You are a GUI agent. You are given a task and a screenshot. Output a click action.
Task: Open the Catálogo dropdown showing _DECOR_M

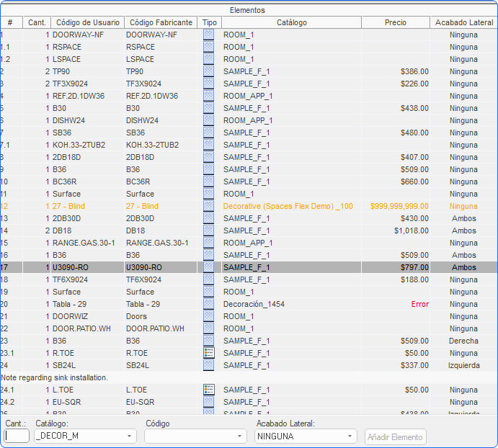click(85, 436)
